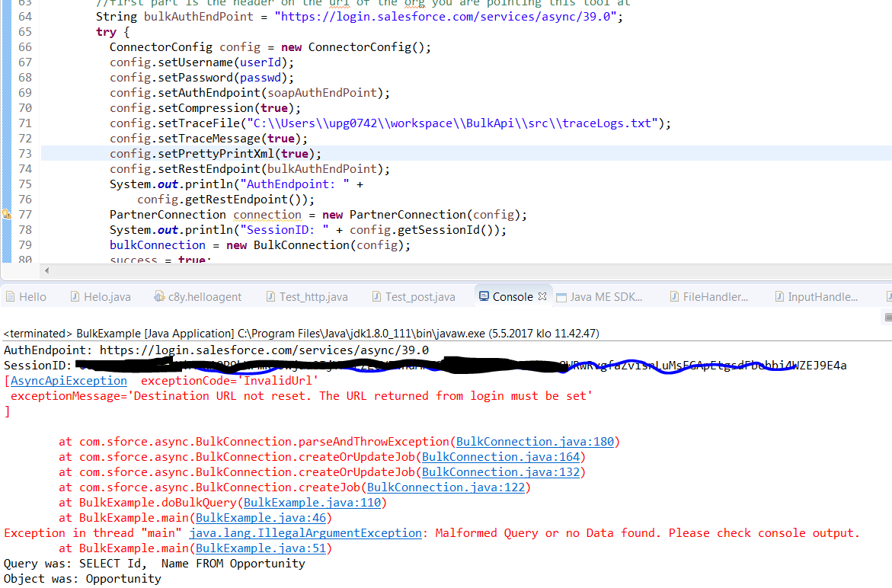The image size is (892, 588).
Task: Switch to the Helo.java tab
Action: click(101, 297)
